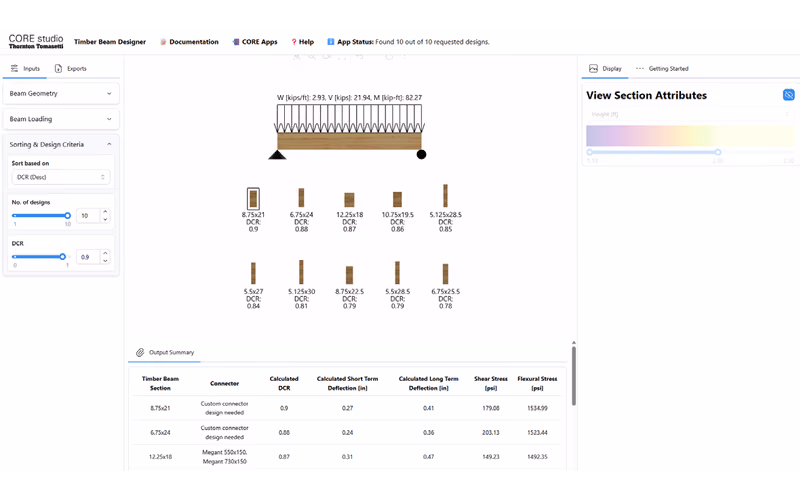Open the Exports tab
The width and height of the screenshot is (800, 500).
[x=70, y=68]
